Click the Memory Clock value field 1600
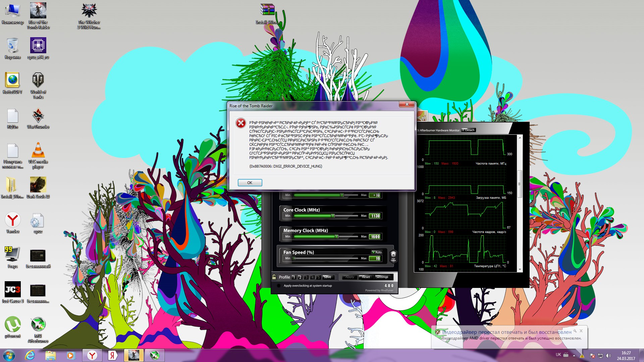The width and height of the screenshot is (644, 362). pyautogui.click(x=375, y=237)
